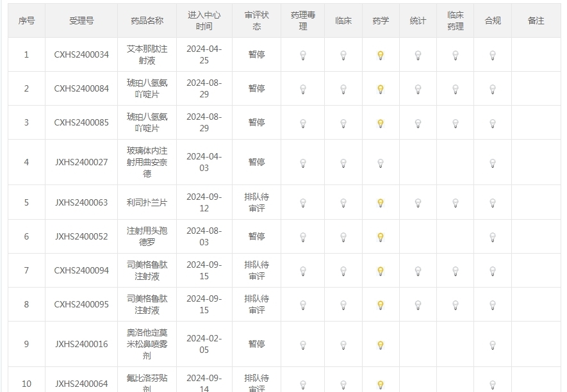The height and width of the screenshot is (392, 567).
Task: Select acceptance number JXHS2400052
Action: [81, 236]
